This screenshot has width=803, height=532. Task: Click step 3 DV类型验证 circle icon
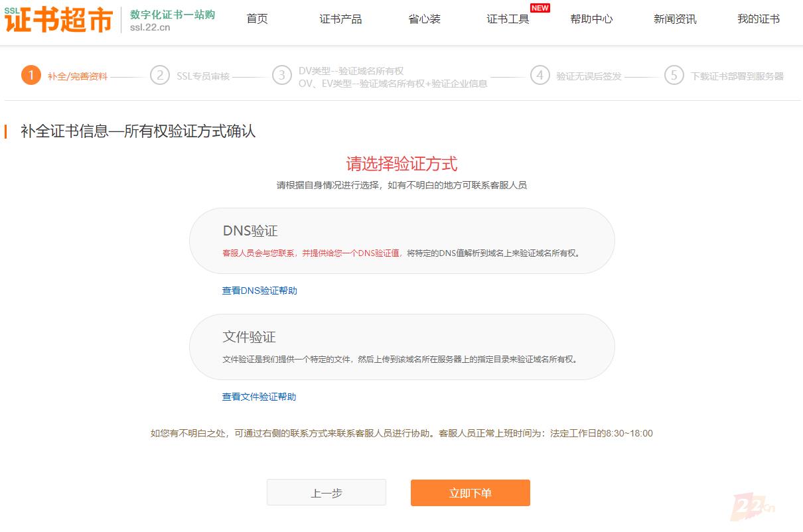281,75
